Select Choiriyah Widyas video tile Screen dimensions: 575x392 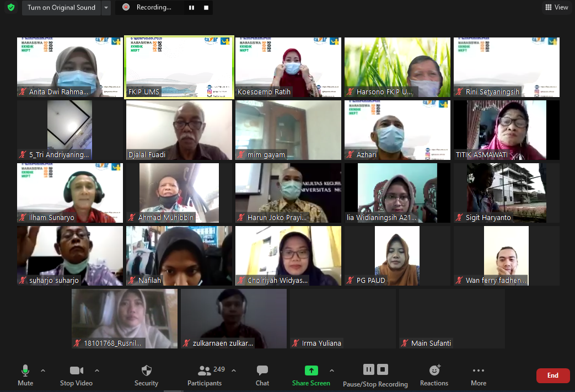pyautogui.click(x=288, y=256)
